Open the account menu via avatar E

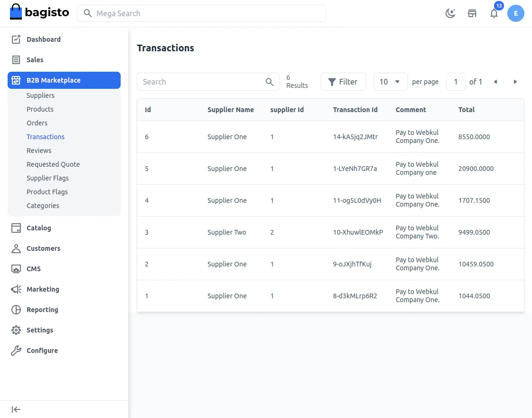tap(516, 13)
